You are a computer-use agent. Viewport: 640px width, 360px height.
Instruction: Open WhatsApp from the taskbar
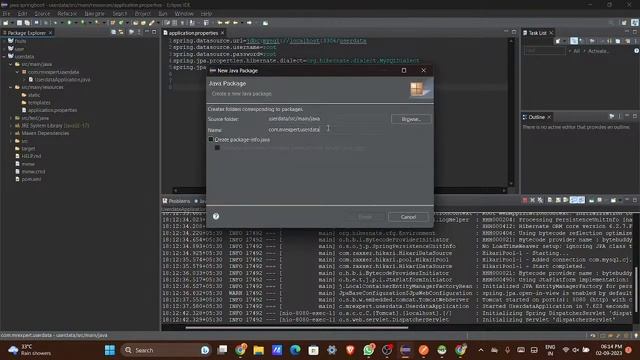(369, 350)
